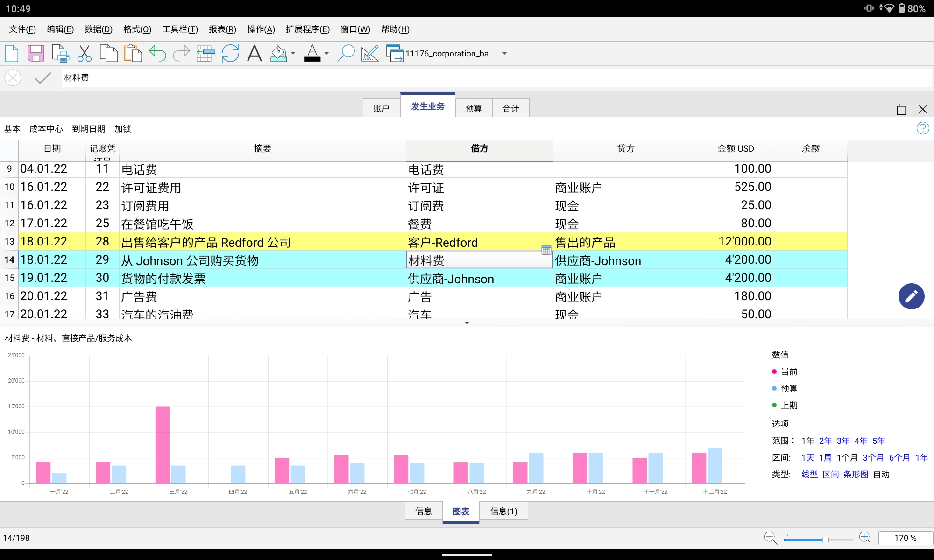Expand the text color dropdown arrow
This screenshot has width=934, height=560.
click(x=326, y=54)
